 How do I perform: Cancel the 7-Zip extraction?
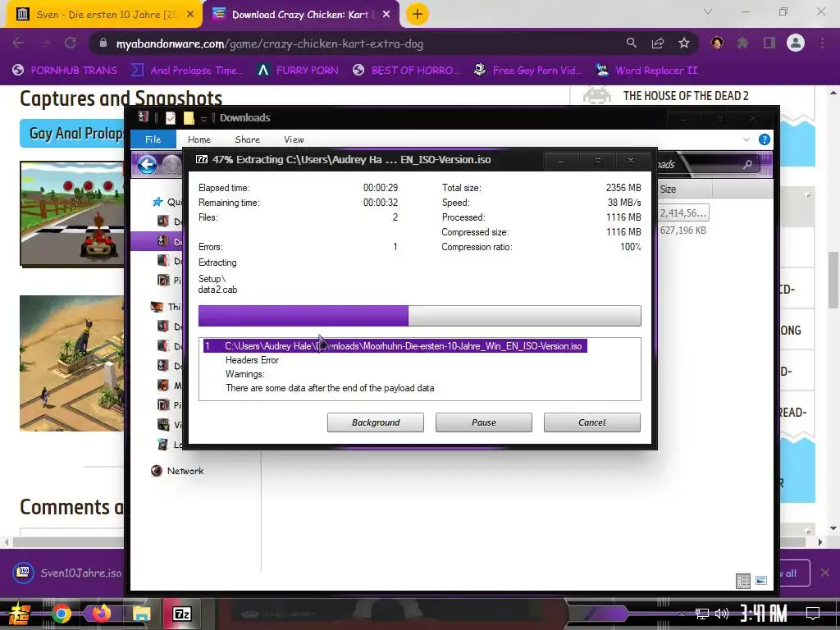pos(592,422)
